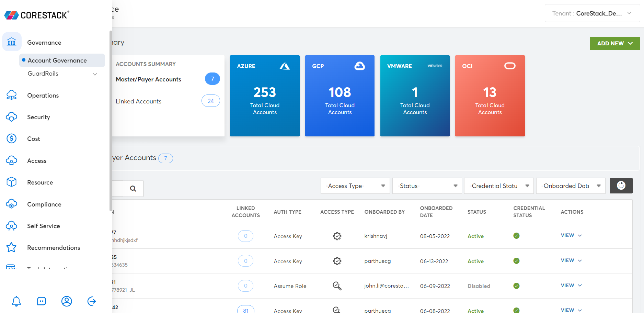Open the Azure 253 Total Cloud Accounts card
Viewport: 644px width, 313px height.
[265, 96]
